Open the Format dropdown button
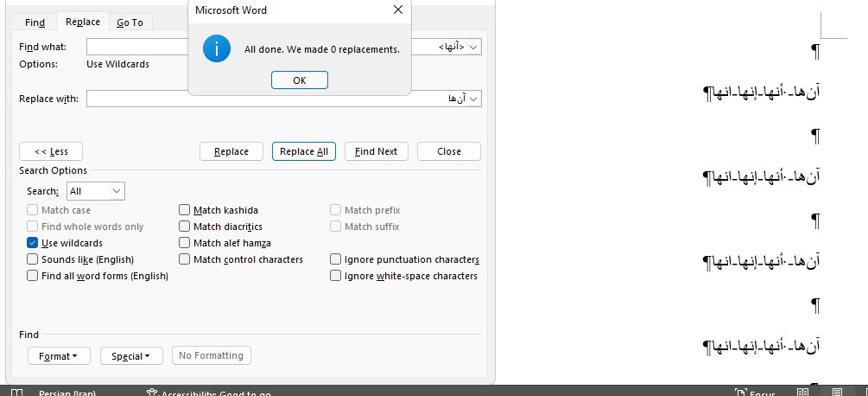This screenshot has width=868, height=396. [x=59, y=355]
